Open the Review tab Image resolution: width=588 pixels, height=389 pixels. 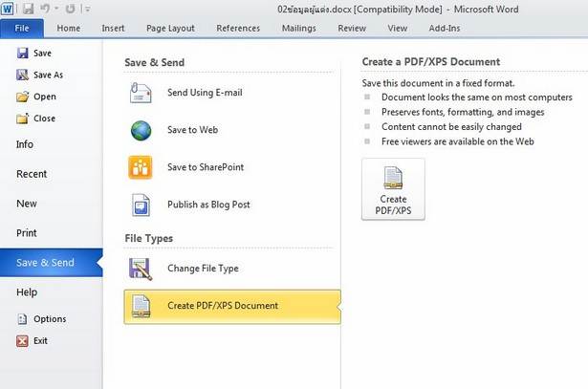pyautogui.click(x=352, y=29)
